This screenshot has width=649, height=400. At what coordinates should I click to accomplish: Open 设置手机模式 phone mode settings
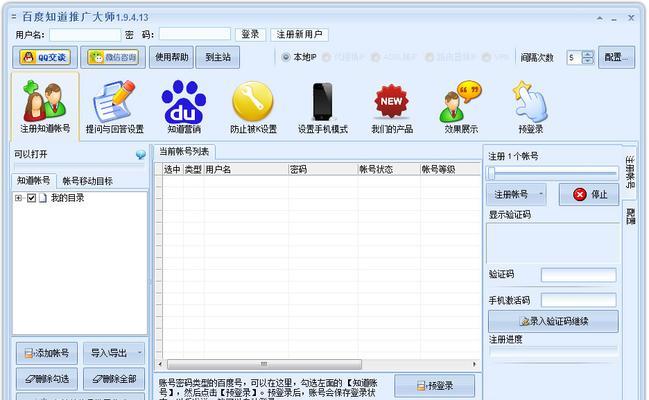(323, 107)
